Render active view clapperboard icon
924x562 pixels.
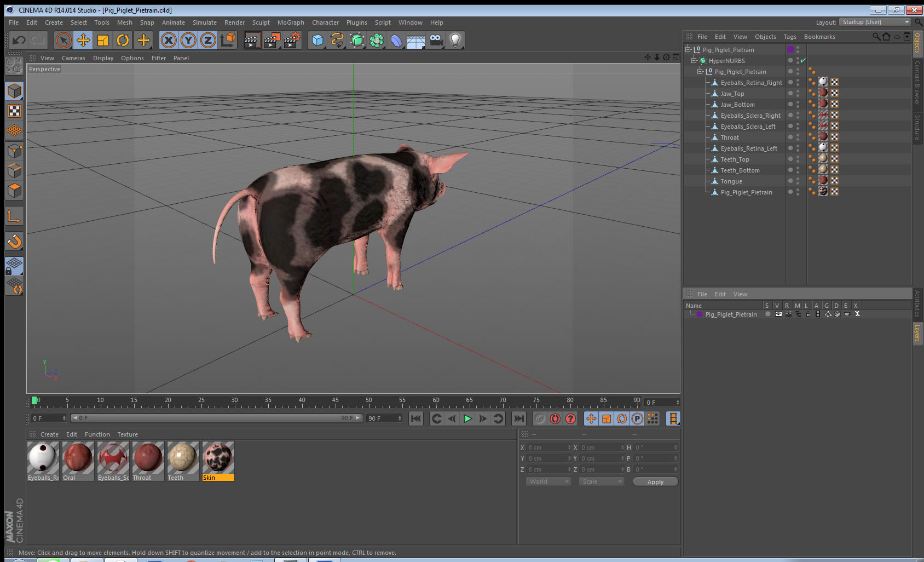[x=252, y=40]
